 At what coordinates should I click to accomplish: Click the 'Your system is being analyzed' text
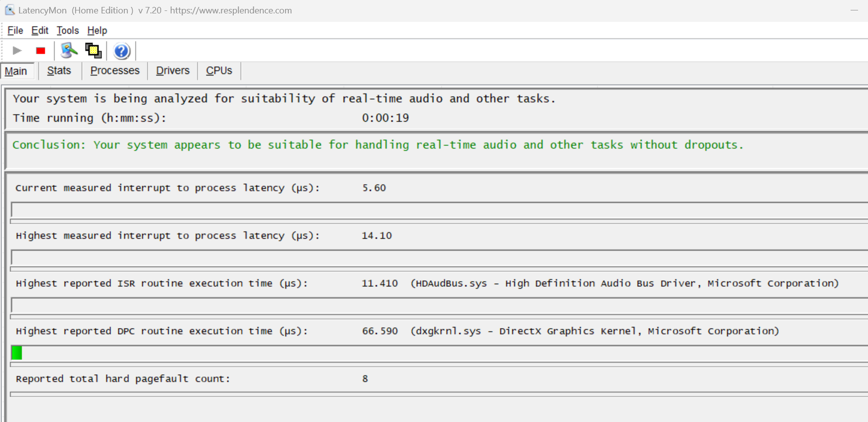click(x=284, y=98)
